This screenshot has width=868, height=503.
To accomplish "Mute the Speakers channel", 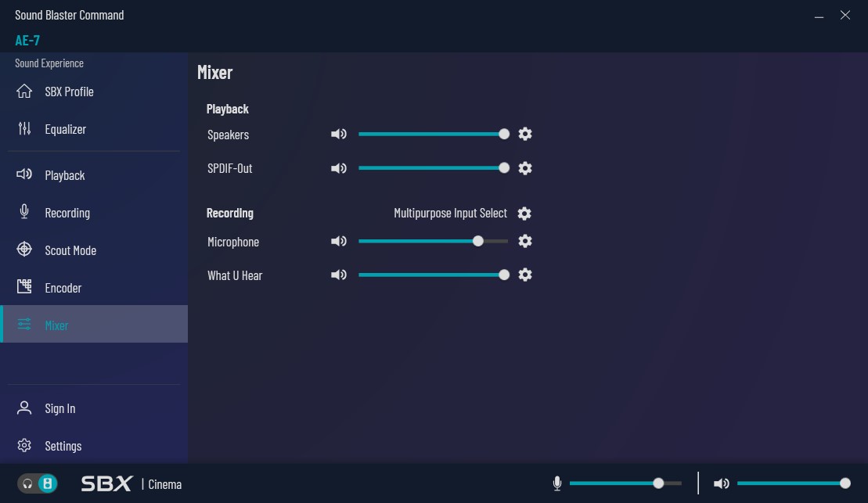I will (339, 134).
